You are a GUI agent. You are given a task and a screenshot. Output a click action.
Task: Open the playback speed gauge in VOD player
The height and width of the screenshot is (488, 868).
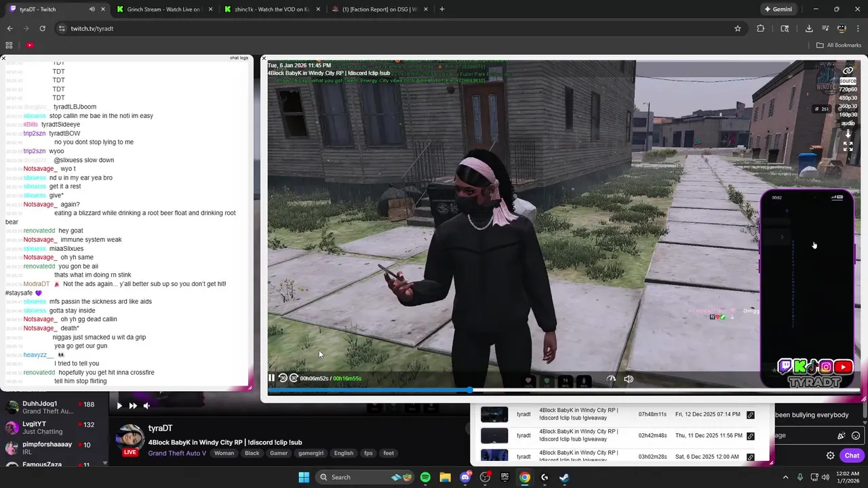611,379
